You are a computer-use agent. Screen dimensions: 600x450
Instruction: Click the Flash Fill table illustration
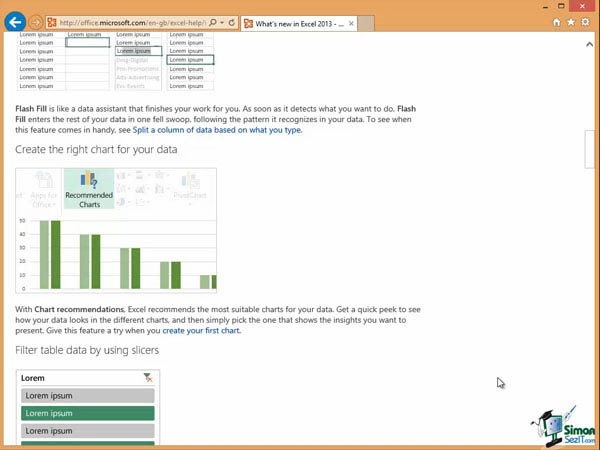tap(115, 62)
